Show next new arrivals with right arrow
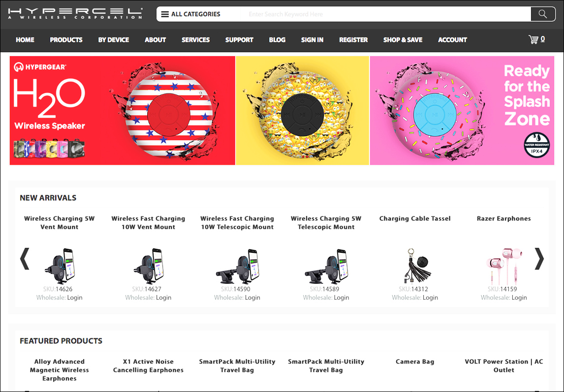Viewport: 564px width, 392px height. point(539,259)
